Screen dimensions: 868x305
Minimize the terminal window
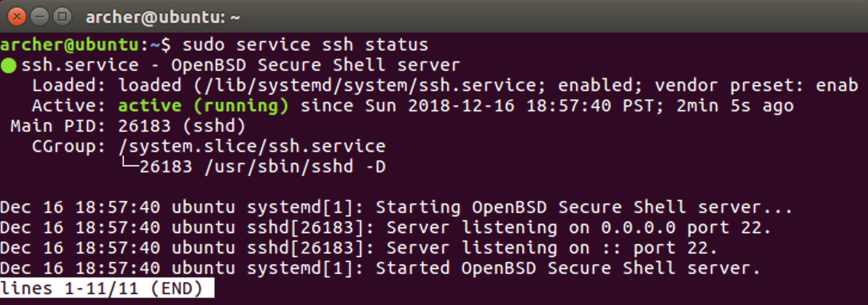coord(40,17)
